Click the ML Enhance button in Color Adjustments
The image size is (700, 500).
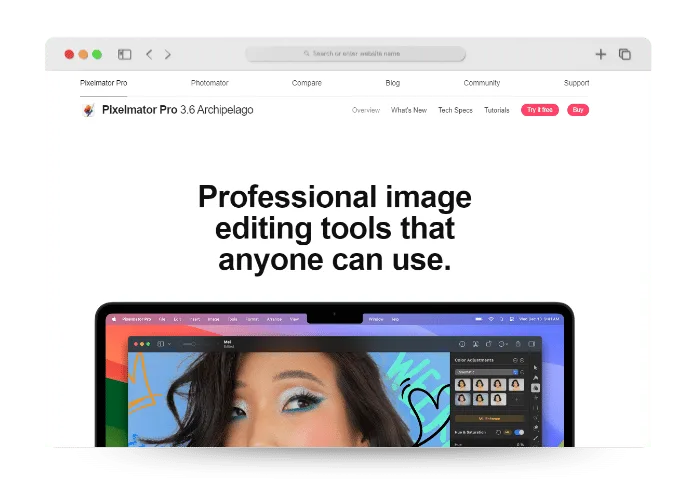click(x=489, y=419)
